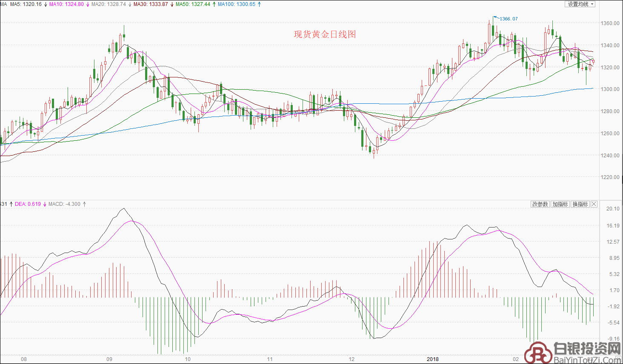The width and height of the screenshot is (623, 364).
Task: Select the dark red MA30 legend label
Action: click(151, 4)
